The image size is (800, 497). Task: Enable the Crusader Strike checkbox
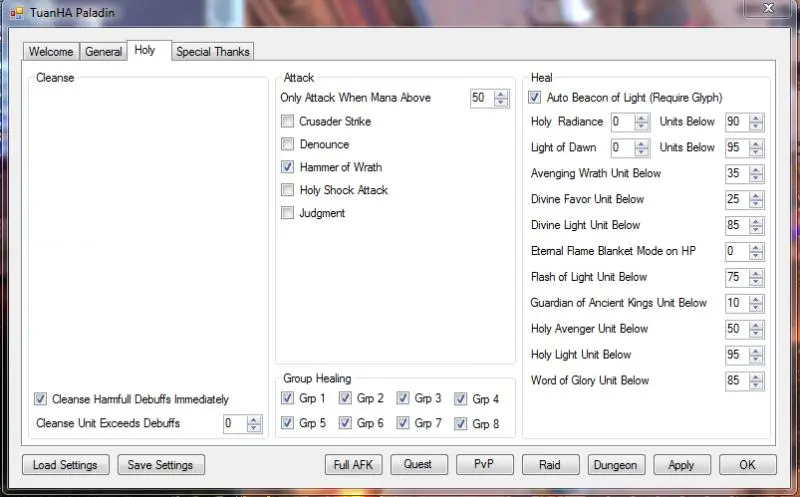point(288,122)
